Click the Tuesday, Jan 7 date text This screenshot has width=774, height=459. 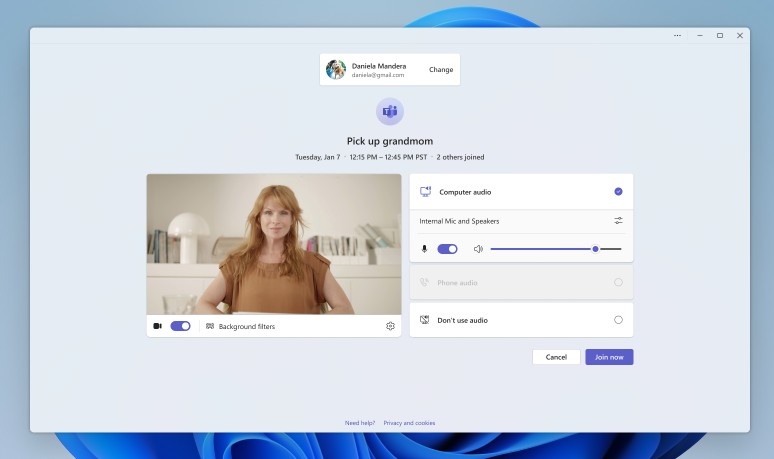(317, 157)
